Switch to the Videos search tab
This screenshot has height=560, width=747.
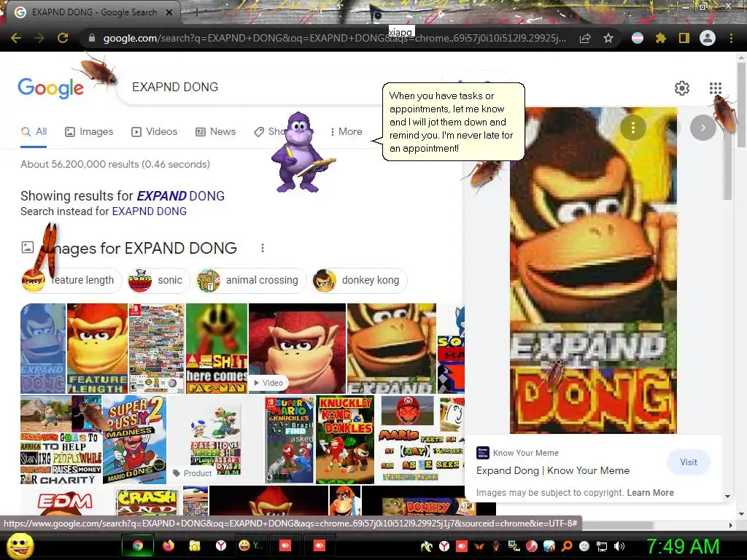(155, 132)
